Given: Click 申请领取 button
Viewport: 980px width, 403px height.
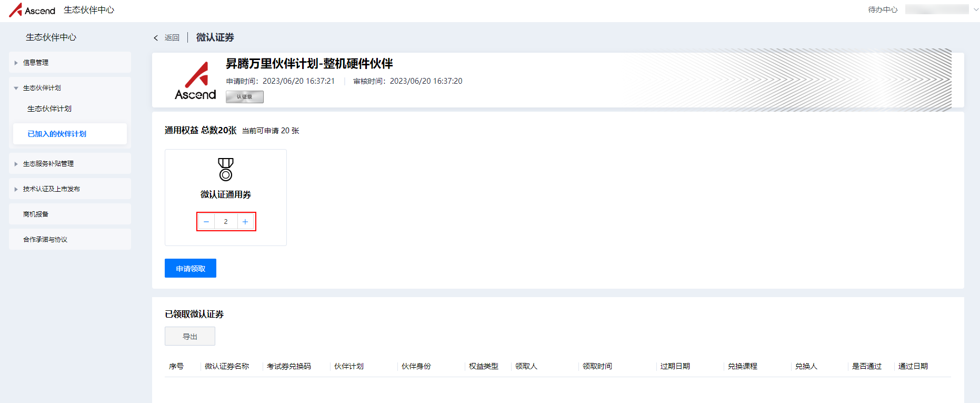Looking at the screenshot, I should (191, 268).
